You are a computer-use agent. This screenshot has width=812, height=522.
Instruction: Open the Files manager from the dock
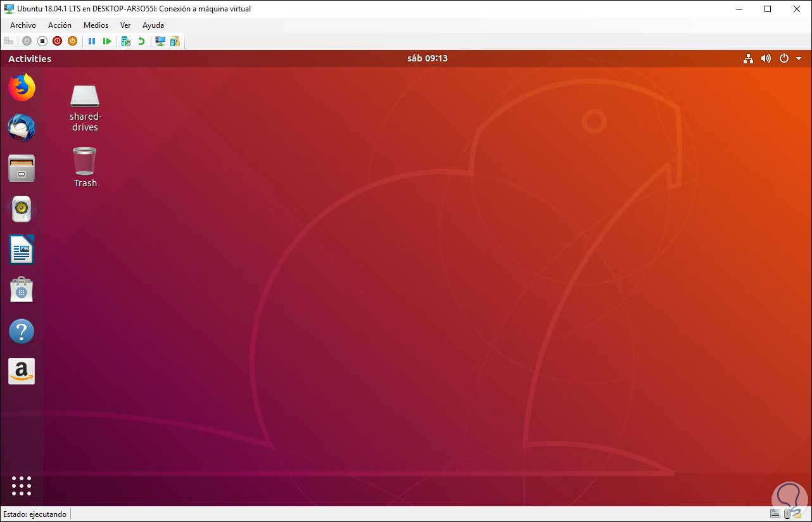(x=22, y=169)
